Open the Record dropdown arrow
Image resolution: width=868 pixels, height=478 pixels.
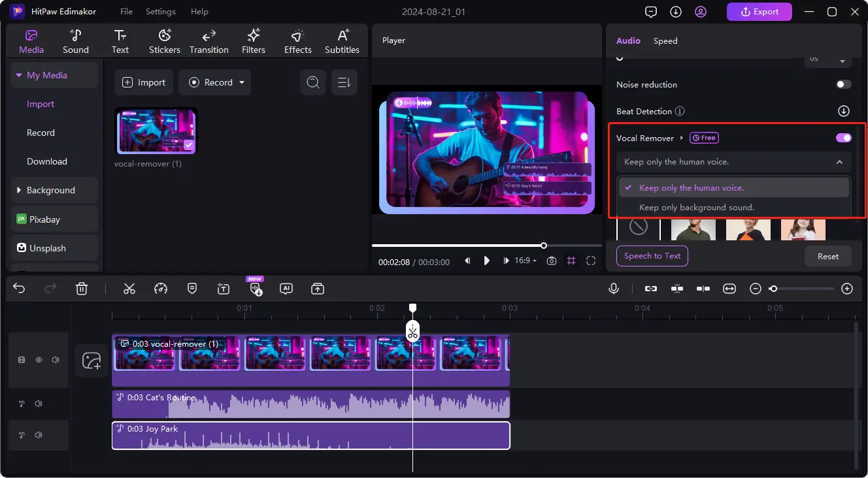[x=242, y=82]
